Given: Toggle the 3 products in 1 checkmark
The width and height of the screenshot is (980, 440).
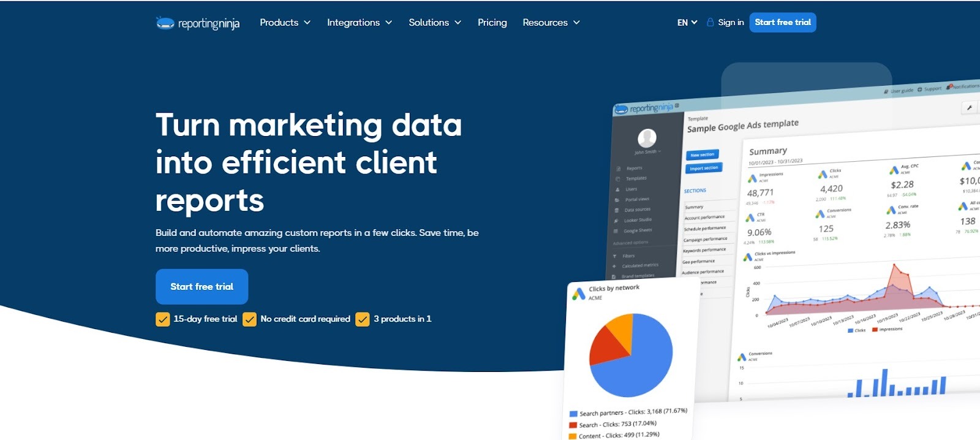Looking at the screenshot, I should (x=363, y=320).
